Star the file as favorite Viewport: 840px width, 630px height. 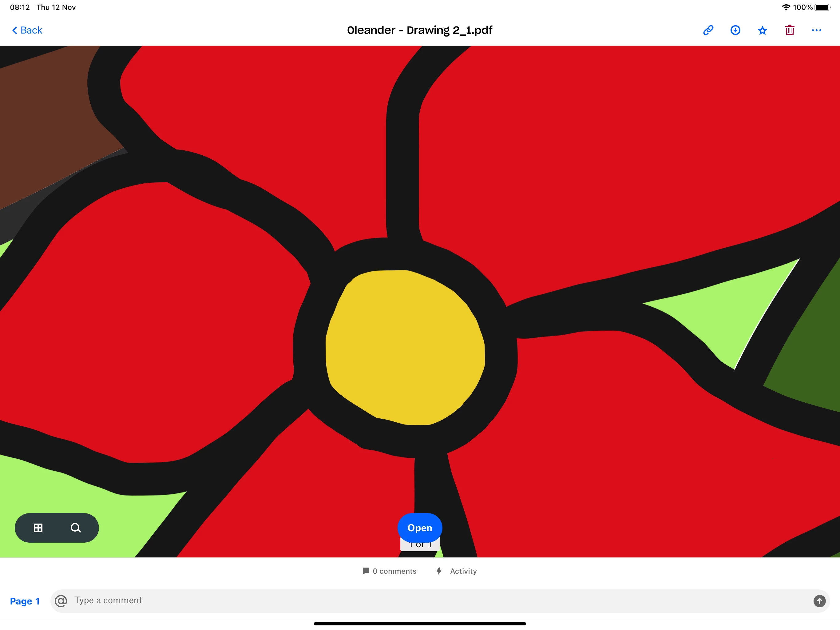pos(762,30)
